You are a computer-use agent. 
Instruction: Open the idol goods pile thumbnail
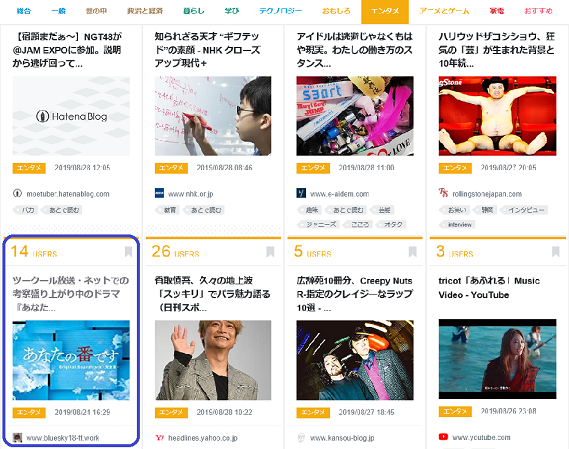point(355,116)
